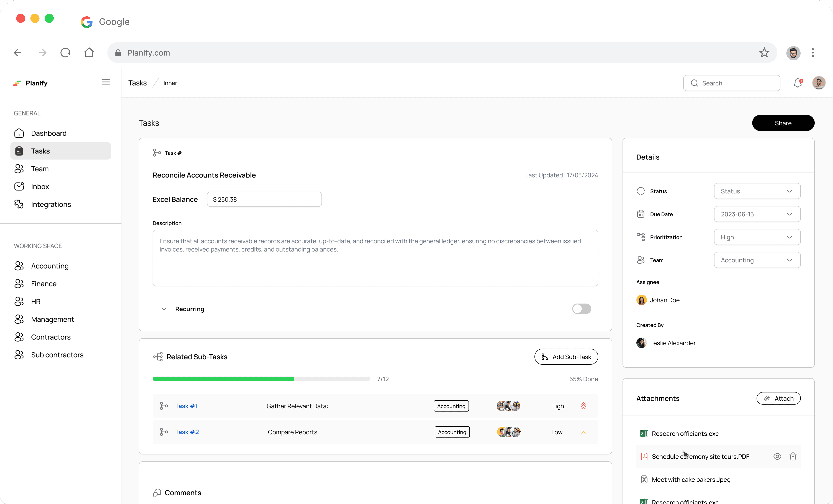Expand the Recurring section chevron
Image resolution: width=833 pixels, height=504 pixels.
click(164, 309)
